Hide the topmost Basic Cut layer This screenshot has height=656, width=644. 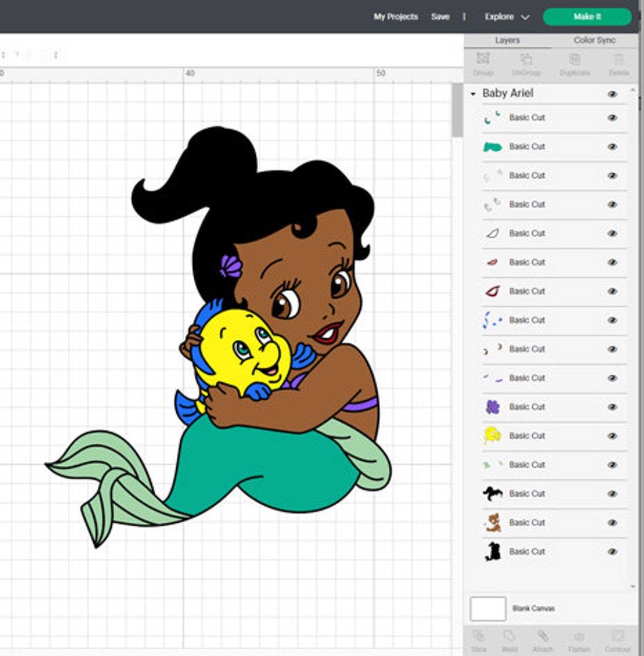612,117
